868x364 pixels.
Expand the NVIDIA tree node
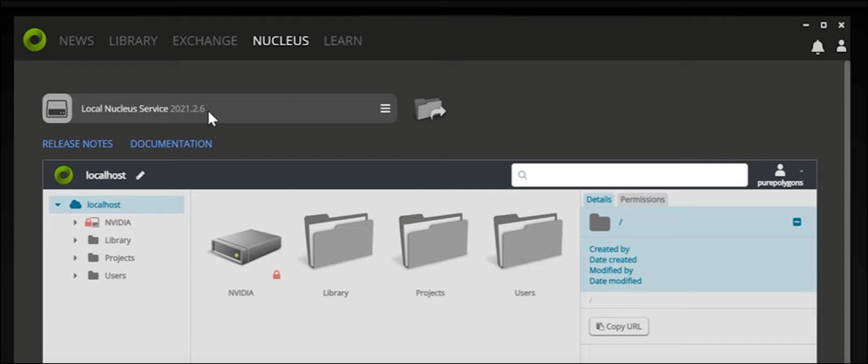(x=75, y=222)
